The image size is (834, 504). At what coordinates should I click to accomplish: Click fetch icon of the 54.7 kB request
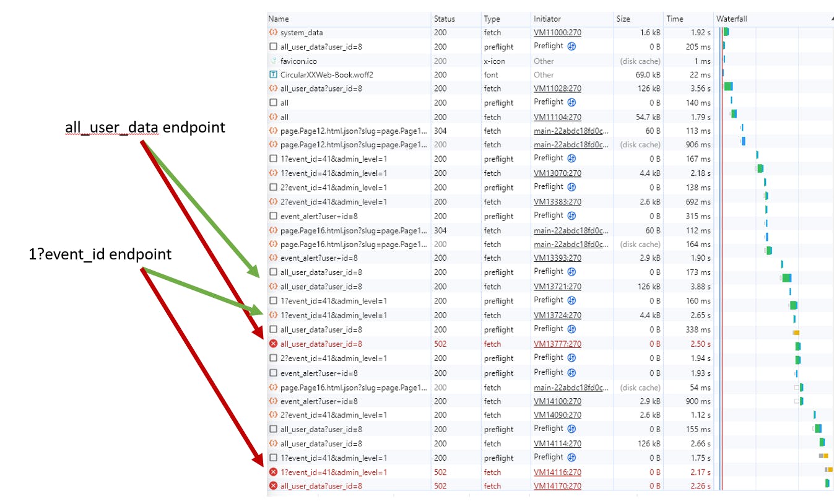(273, 117)
